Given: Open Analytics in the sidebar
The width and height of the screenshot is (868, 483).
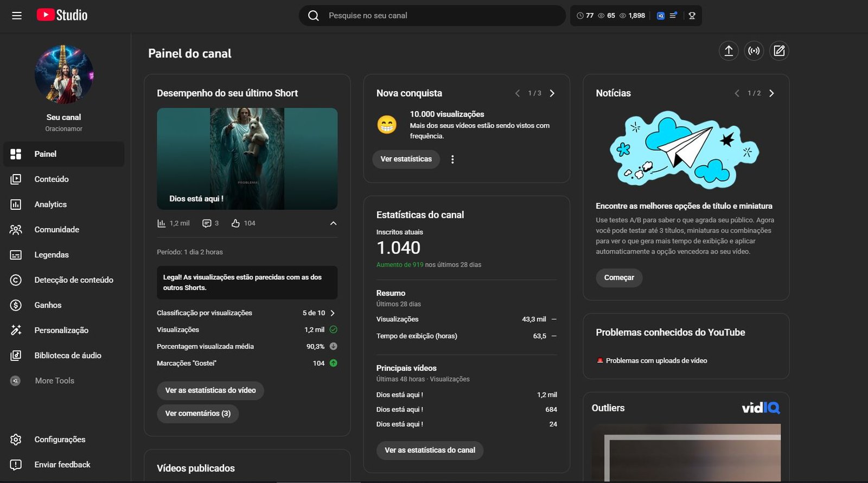Looking at the screenshot, I should click(50, 204).
